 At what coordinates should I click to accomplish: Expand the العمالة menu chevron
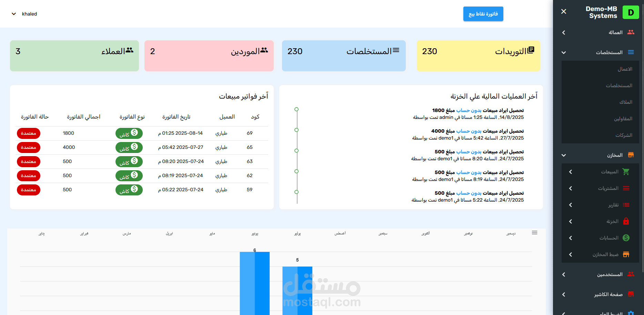pos(564,32)
